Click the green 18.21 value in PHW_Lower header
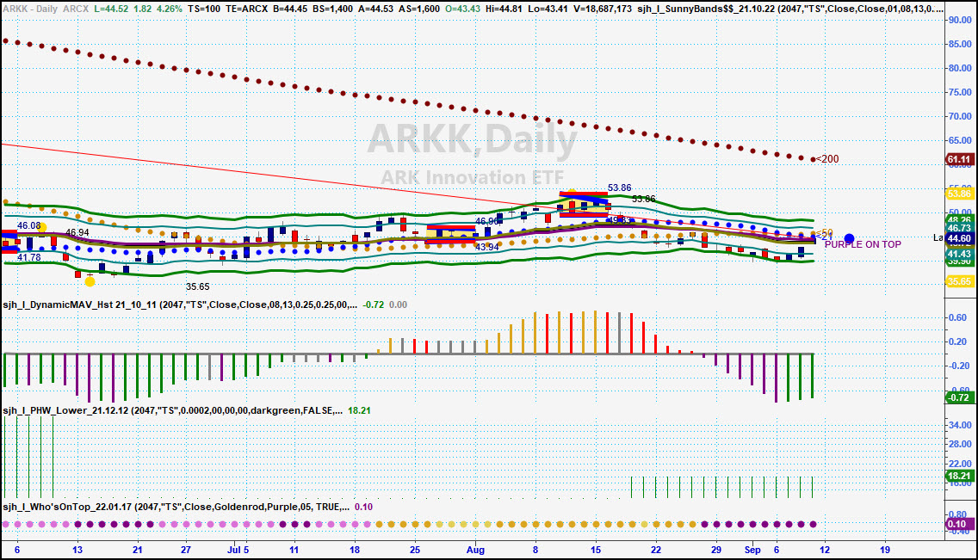The image size is (978, 560). pyautogui.click(x=359, y=410)
